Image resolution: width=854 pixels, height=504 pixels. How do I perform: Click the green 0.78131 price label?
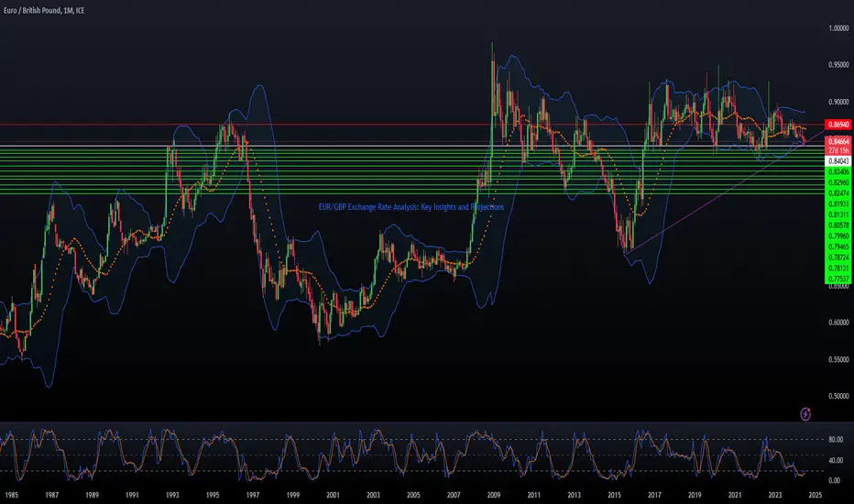838,268
